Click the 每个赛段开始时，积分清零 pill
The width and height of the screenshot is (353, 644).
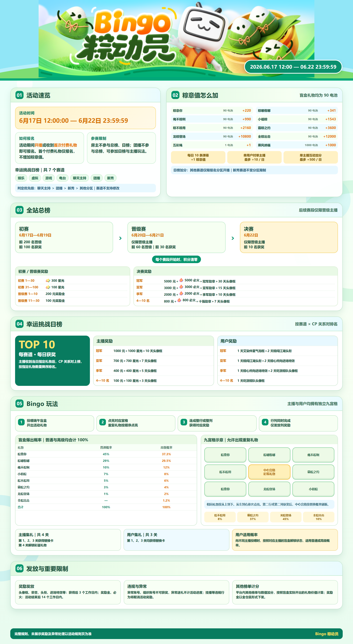tap(176, 259)
